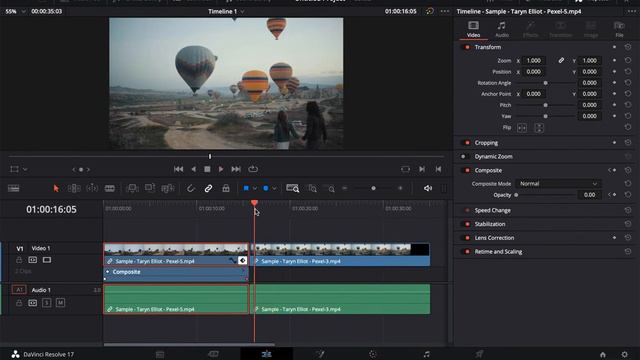Toggle the Position Lock padlock icon
The image size is (640, 360).
point(226,188)
